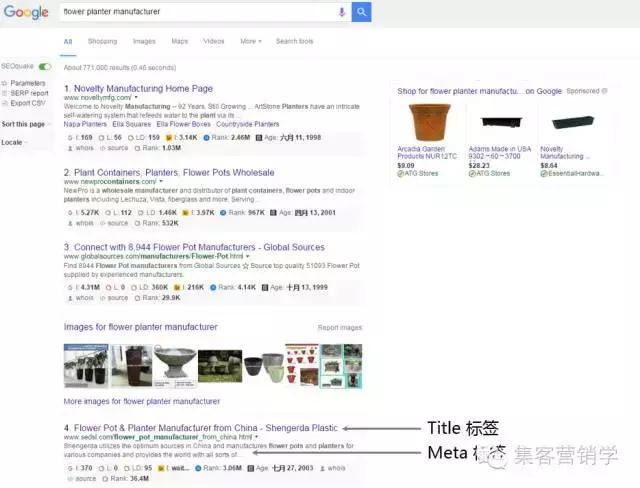Click whois under newprocontainers result
640x488 pixels.
pyautogui.click(x=84, y=223)
